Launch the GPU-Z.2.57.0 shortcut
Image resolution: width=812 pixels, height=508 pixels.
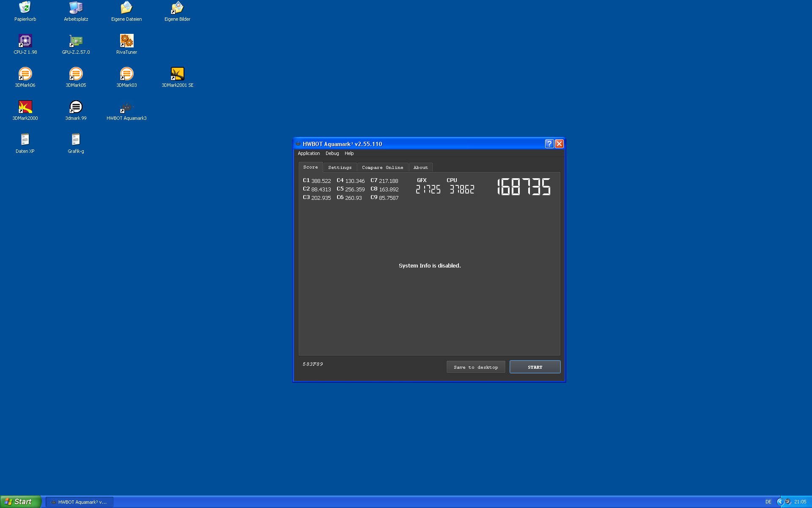tap(76, 44)
